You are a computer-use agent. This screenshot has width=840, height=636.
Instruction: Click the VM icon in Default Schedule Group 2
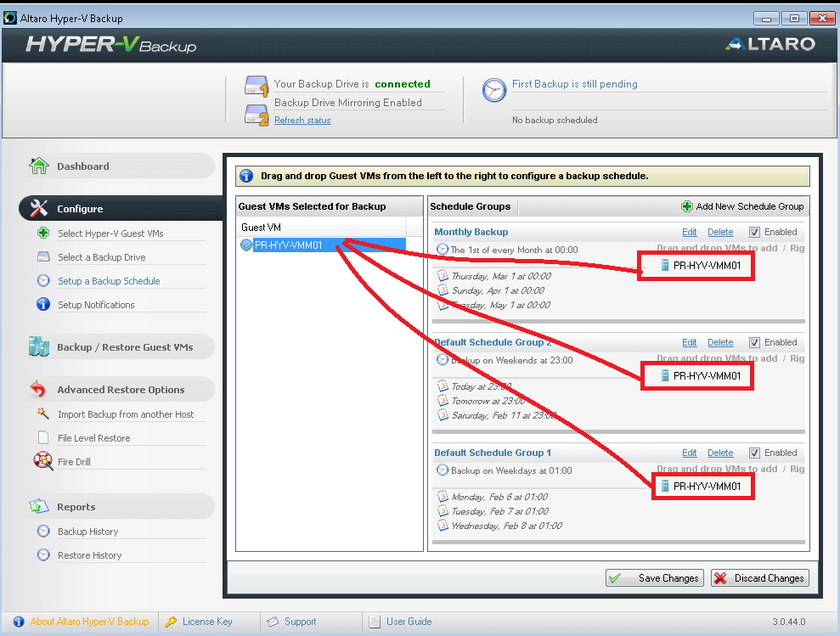click(x=664, y=375)
